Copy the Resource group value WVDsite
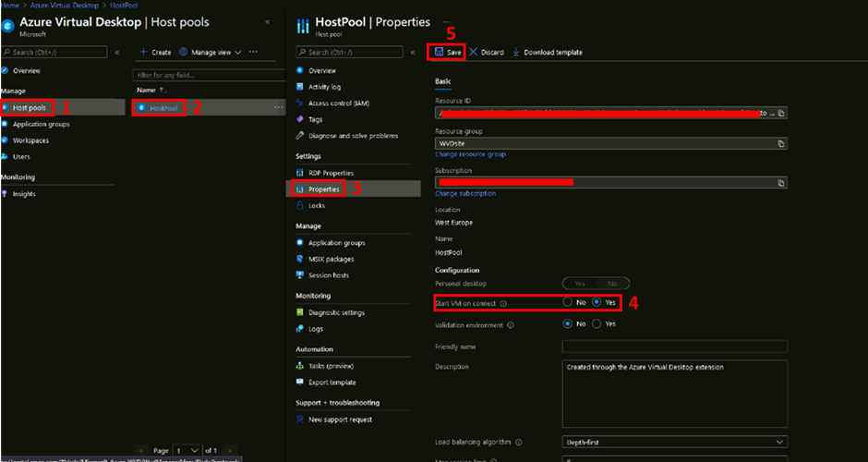Screen dimensions: 868x462 [x=780, y=143]
